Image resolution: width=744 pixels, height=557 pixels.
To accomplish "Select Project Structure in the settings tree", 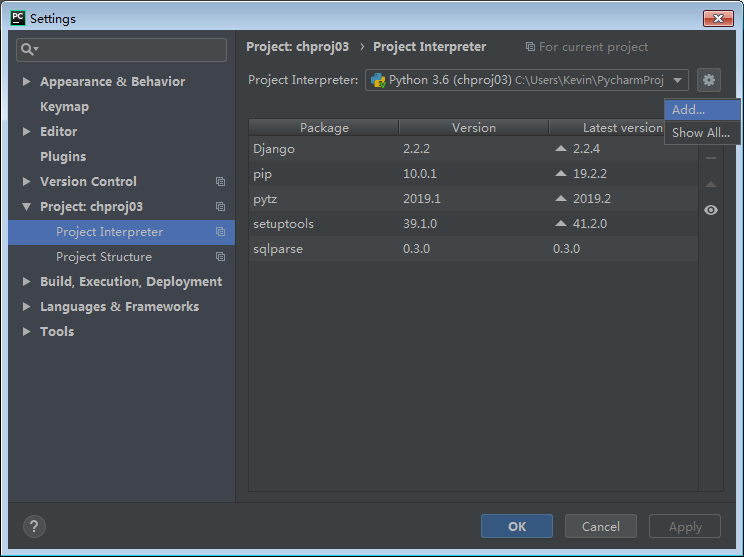I will (104, 257).
